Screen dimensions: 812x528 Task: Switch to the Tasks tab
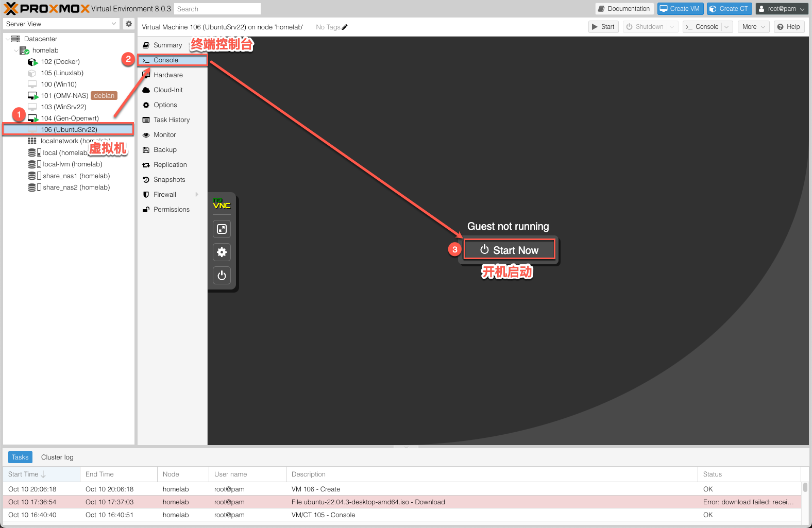[20, 457]
